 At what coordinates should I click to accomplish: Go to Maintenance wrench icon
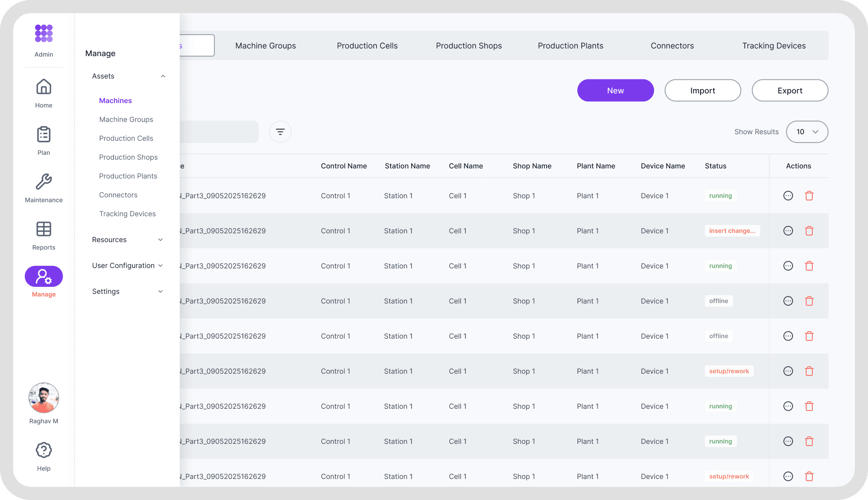point(44,182)
